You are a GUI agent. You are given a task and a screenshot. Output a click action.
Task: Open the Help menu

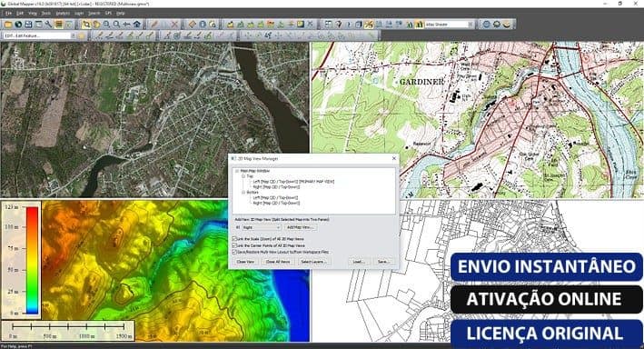120,13
